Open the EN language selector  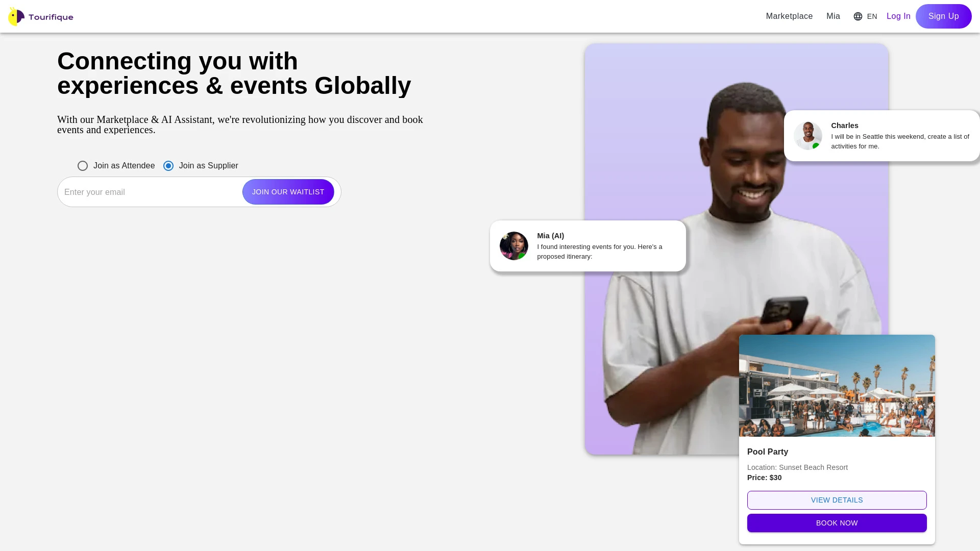(872, 16)
